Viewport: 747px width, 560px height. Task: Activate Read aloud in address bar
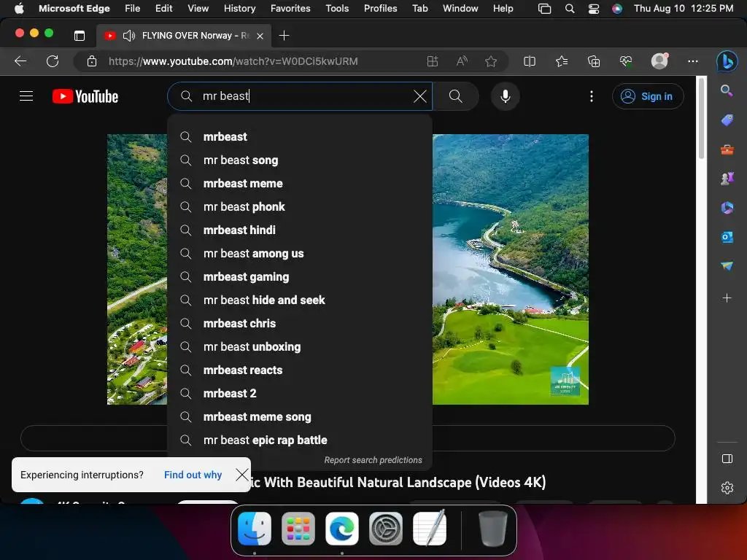462,61
